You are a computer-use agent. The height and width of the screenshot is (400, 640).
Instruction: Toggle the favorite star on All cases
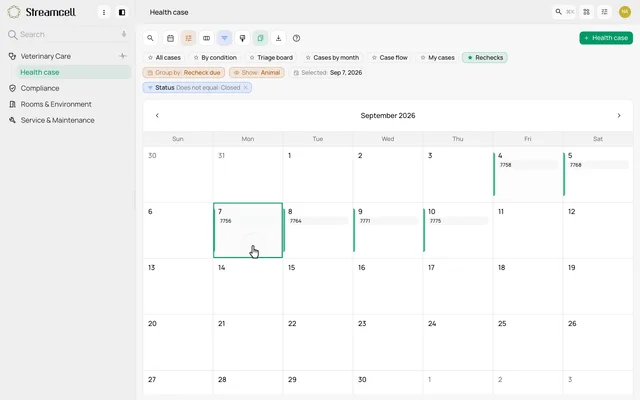click(150, 58)
